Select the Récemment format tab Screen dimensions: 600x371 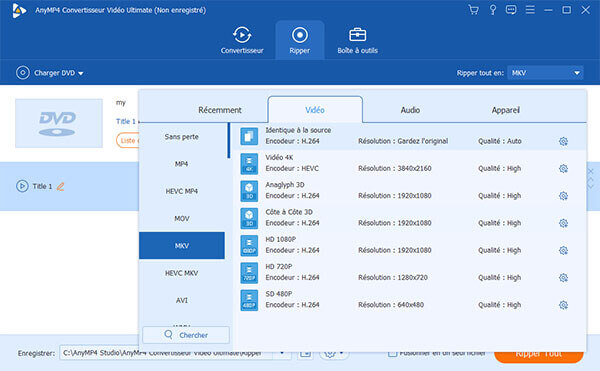[x=220, y=110]
